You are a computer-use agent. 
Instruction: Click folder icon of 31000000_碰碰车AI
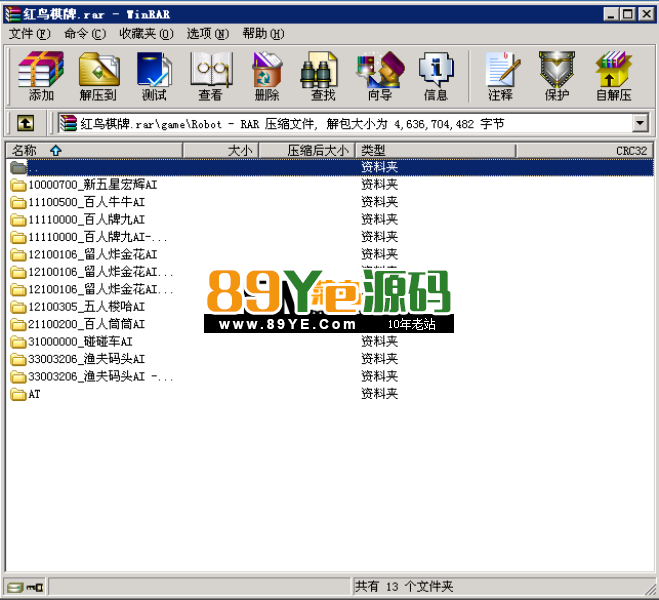click(x=18, y=342)
